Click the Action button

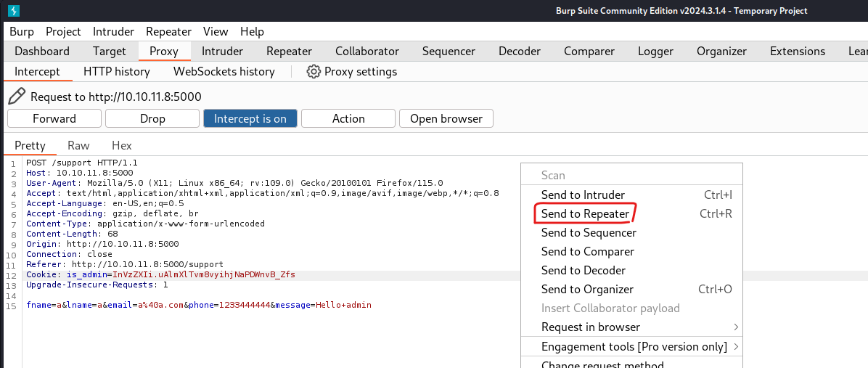348,118
